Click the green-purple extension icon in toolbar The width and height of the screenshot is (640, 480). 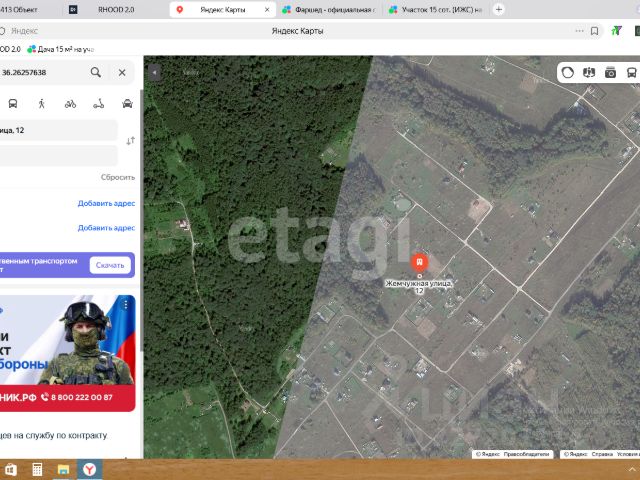click(616, 31)
